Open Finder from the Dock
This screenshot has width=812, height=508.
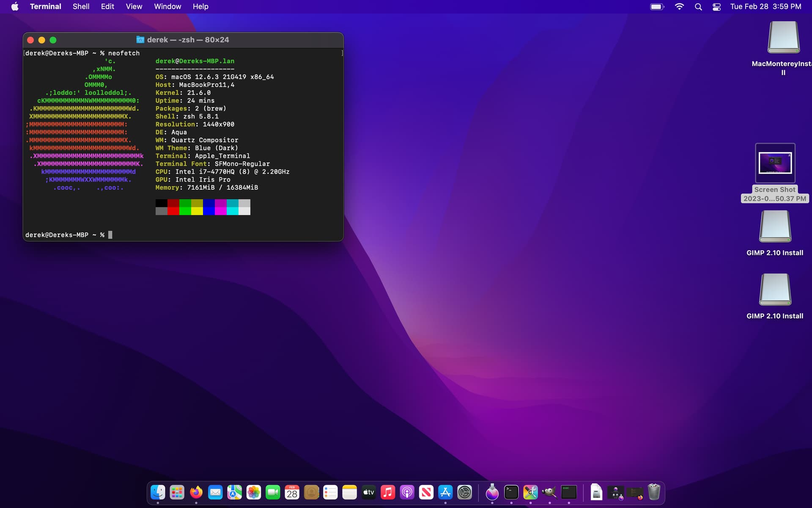point(158,492)
